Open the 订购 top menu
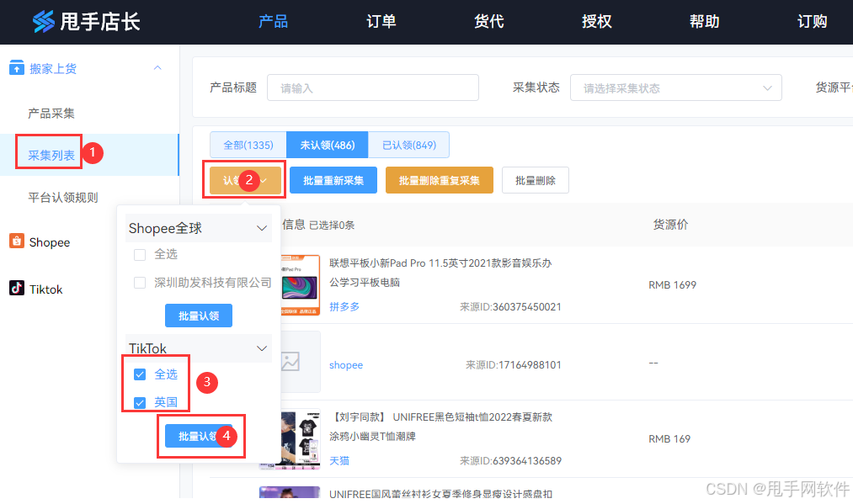Image resolution: width=853 pixels, height=504 pixels. [813, 21]
